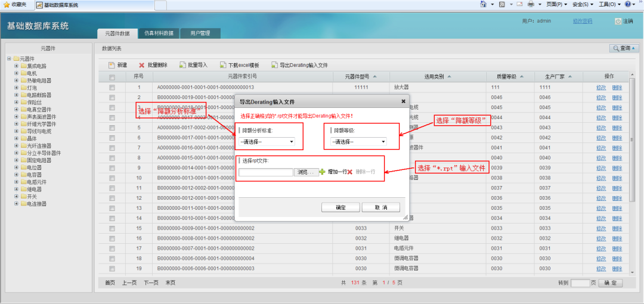This screenshot has height=304, width=644.
Task: Expand the 电真空器件 tree node
Action: pos(17,109)
